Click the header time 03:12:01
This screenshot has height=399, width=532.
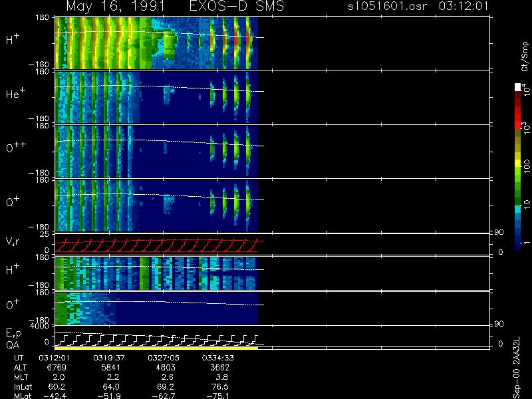click(464, 6)
